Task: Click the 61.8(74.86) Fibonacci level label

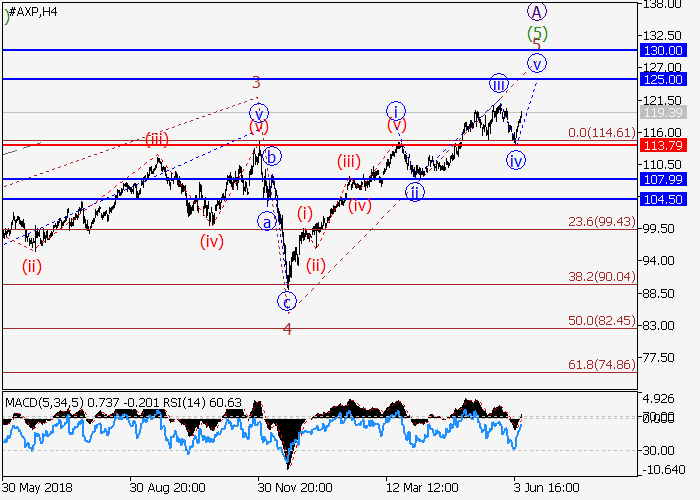Action: pyautogui.click(x=602, y=367)
